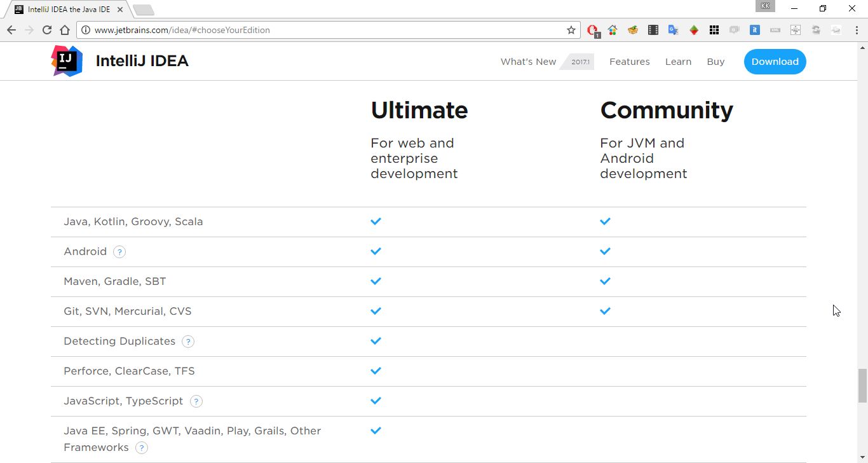Viewport: 868px width, 463px height.
Task: Open the What's New page
Action: point(528,62)
